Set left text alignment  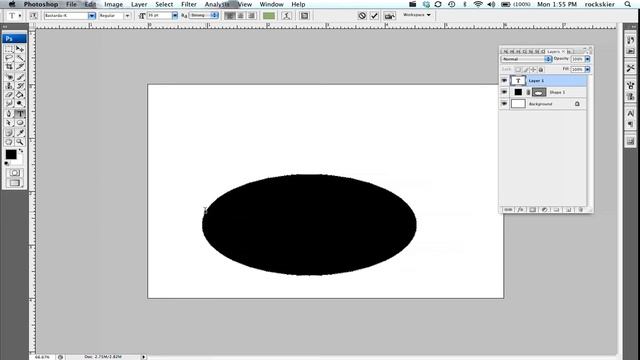pyautogui.click(x=230, y=16)
